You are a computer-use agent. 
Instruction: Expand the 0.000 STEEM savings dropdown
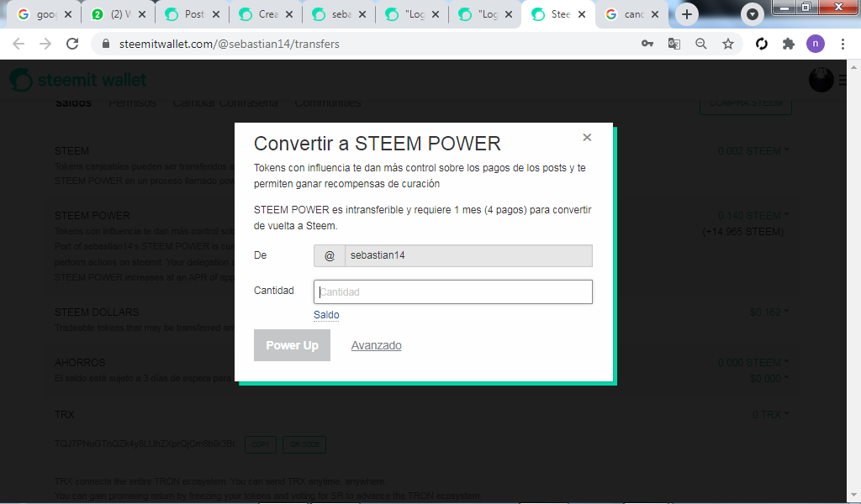click(x=753, y=363)
